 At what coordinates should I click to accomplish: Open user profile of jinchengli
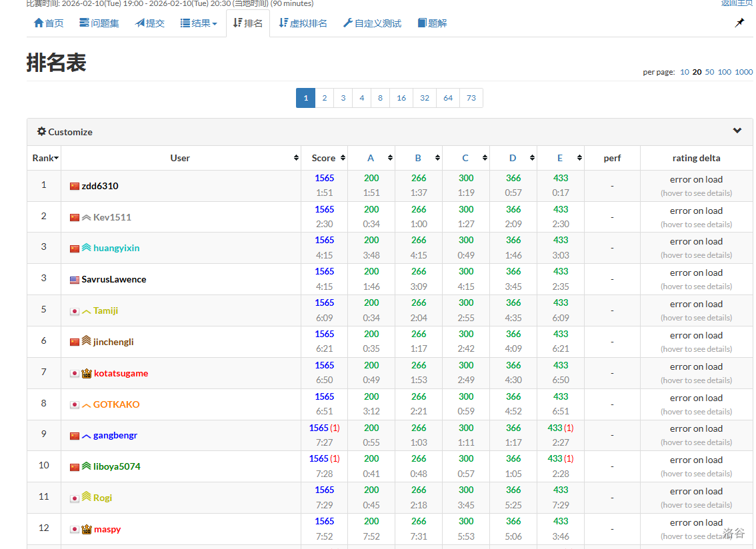pos(113,342)
